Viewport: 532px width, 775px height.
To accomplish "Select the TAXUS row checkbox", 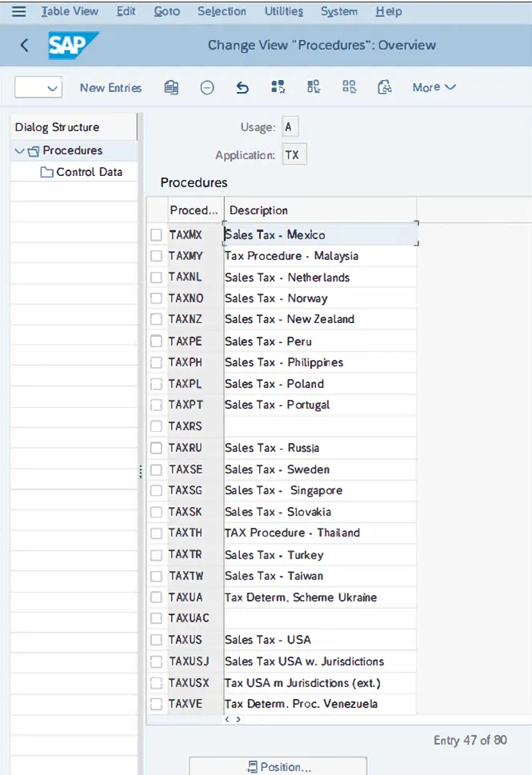I will click(x=157, y=640).
